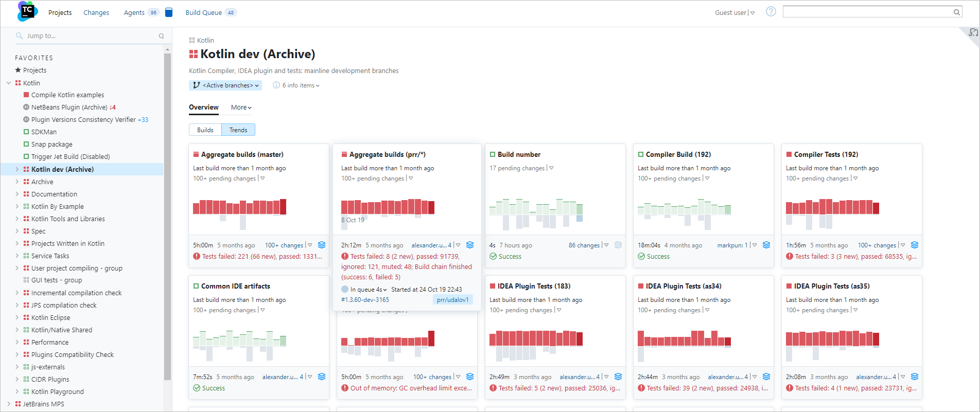Open the Changes top menu item
Viewport: 980px width, 412px height.
[96, 13]
